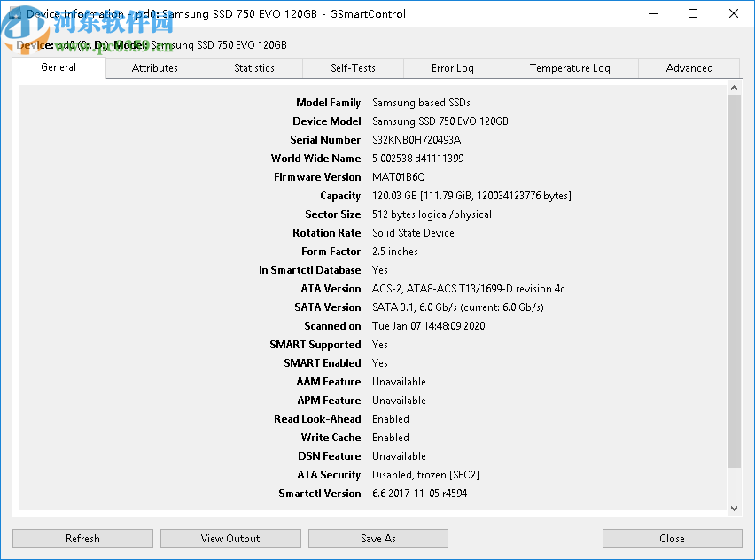Click the 'Scanned on' label

[x=332, y=326]
